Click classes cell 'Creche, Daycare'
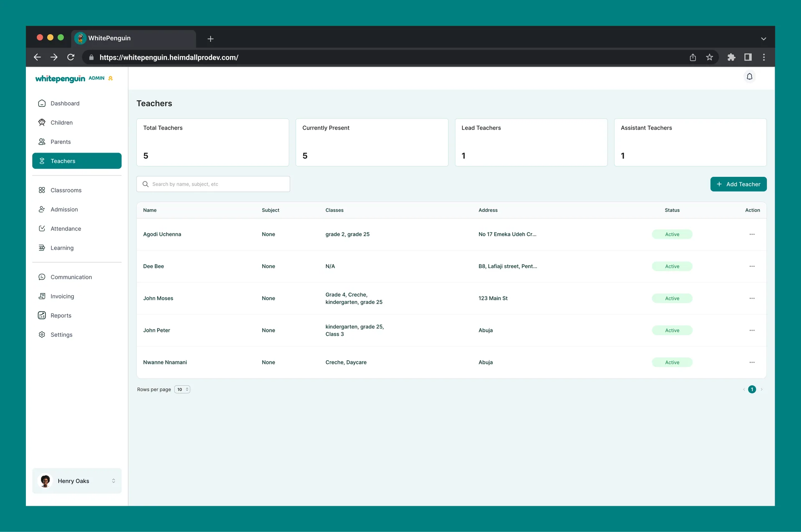801x532 pixels. (x=346, y=362)
